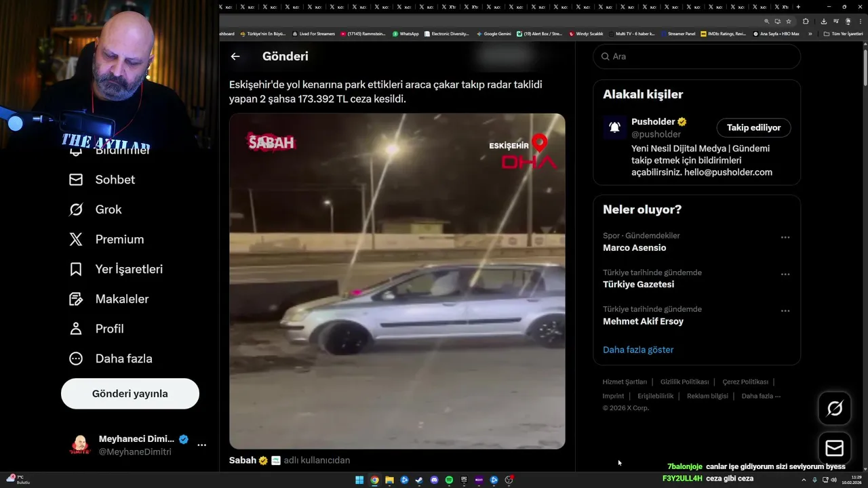Open the Multi TV 6 haber bookmark
Viewport: 868px width, 488px height.
(632, 33)
